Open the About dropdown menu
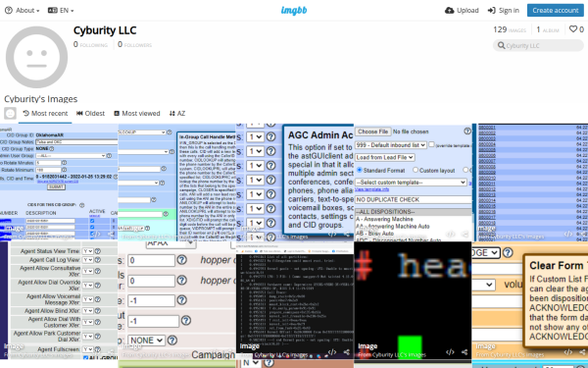The height and width of the screenshot is (368, 588). (x=22, y=11)
